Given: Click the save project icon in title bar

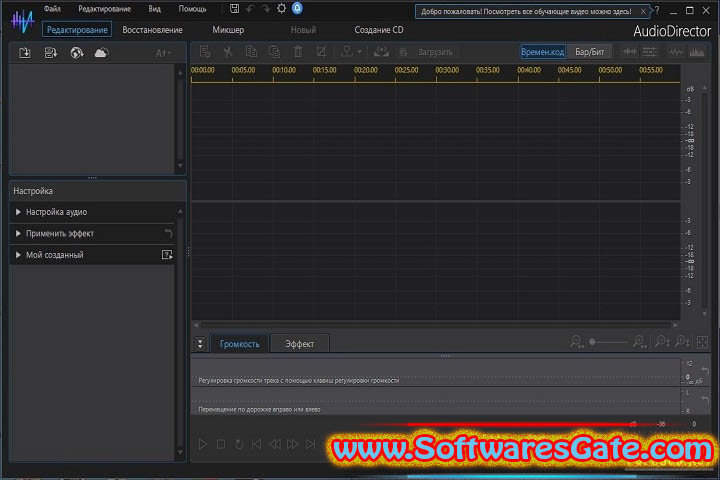Looking at the screenshot, I should click(234, 8).
